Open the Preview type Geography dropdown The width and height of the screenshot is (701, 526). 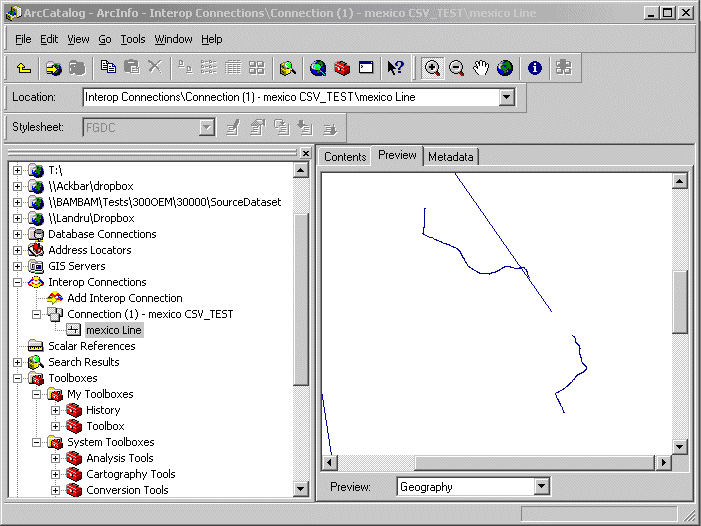click(541, 487)
